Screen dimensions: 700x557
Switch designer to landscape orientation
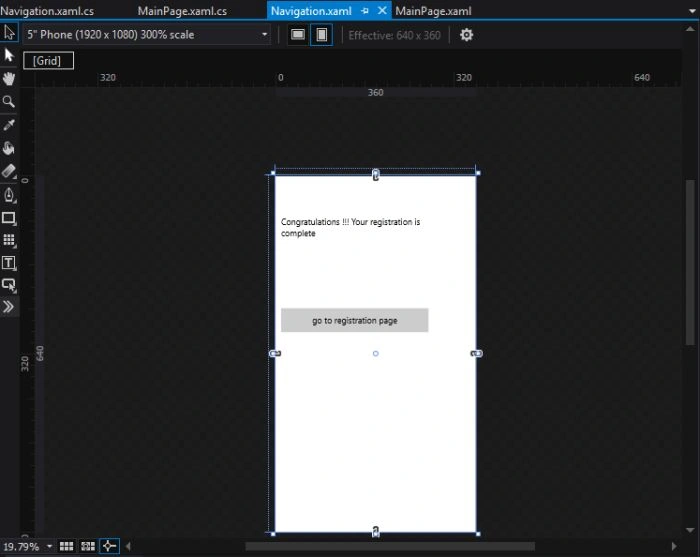click(298, 34)
